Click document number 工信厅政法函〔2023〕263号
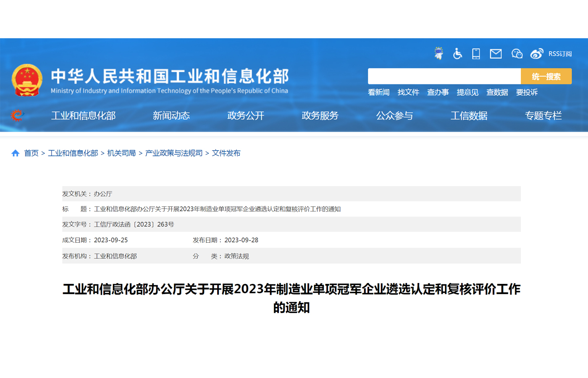588x378 pixels. pos(134,224)
